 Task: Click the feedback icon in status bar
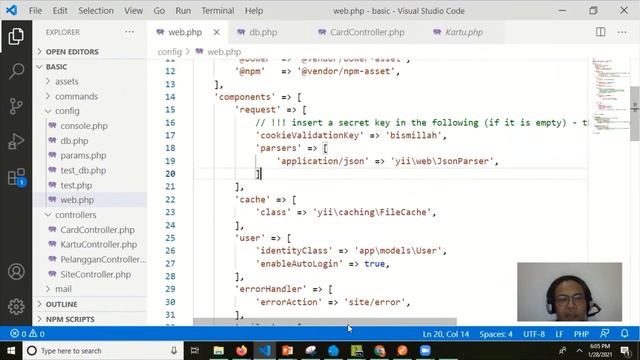605,333
